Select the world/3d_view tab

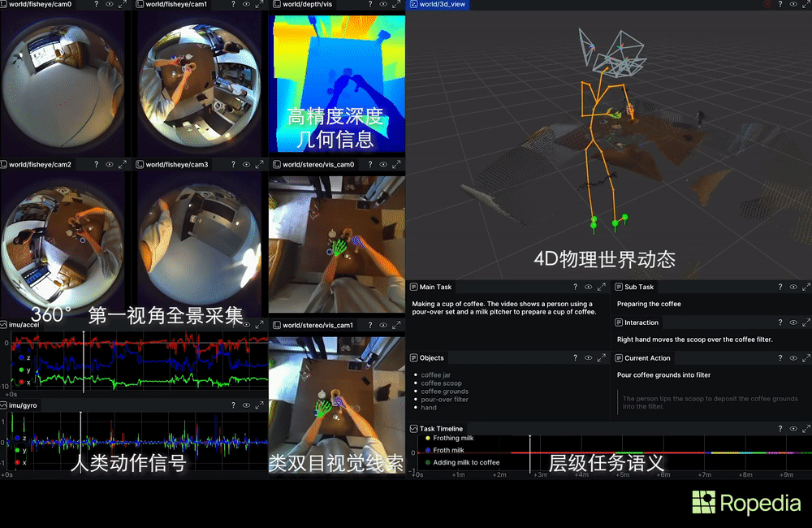(443, 5)
